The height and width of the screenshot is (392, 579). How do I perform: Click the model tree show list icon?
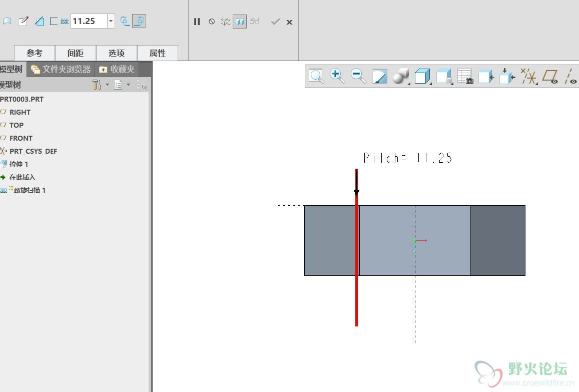(x=118, y=85)
